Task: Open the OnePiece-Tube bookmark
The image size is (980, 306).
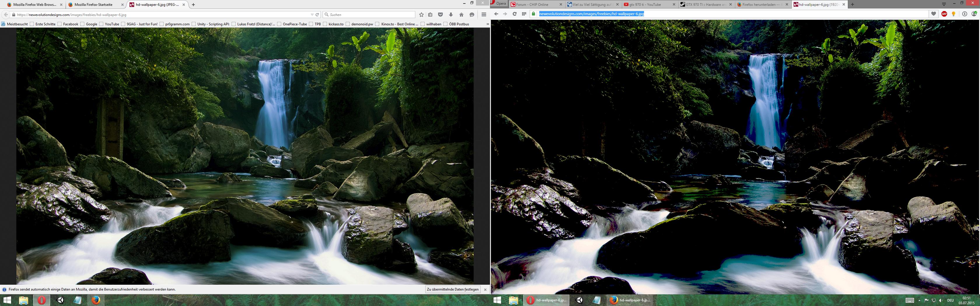Action: point(292,24)
